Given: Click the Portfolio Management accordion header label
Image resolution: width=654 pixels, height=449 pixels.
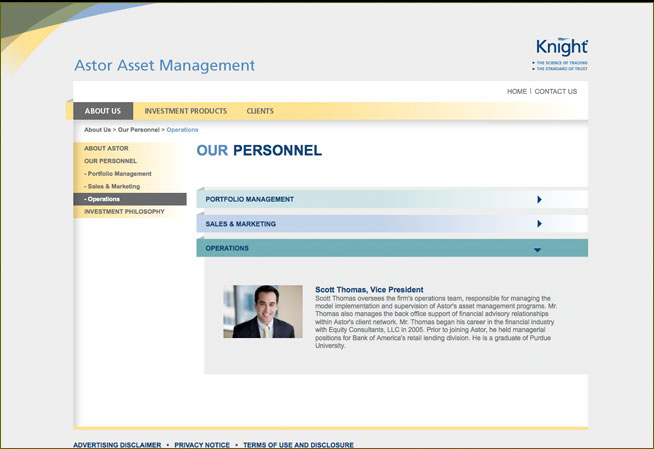Looking at the screenshot, I should 249,199.
